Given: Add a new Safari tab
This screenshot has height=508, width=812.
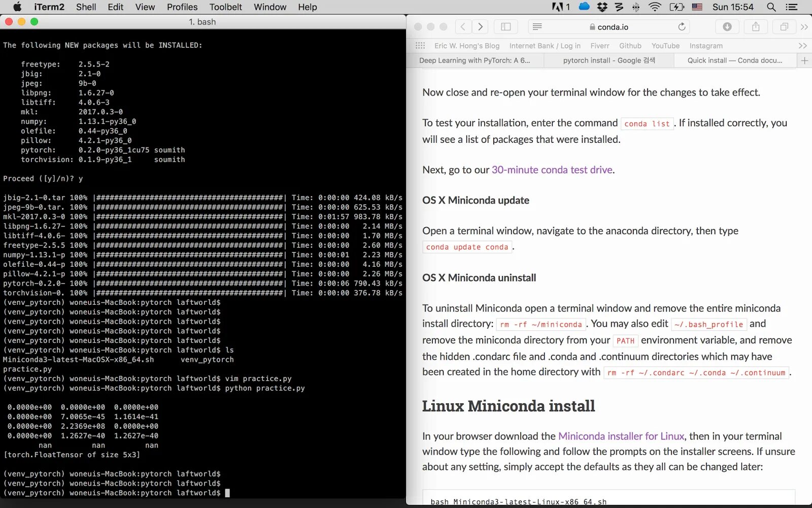Looking at the screenshot, I should tap(804, 60).
